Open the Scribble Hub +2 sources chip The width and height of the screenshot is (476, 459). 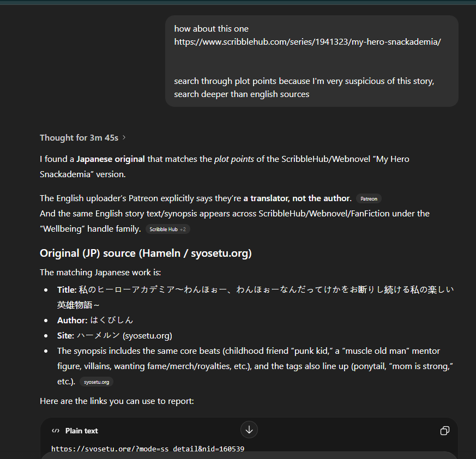(167, 230)
